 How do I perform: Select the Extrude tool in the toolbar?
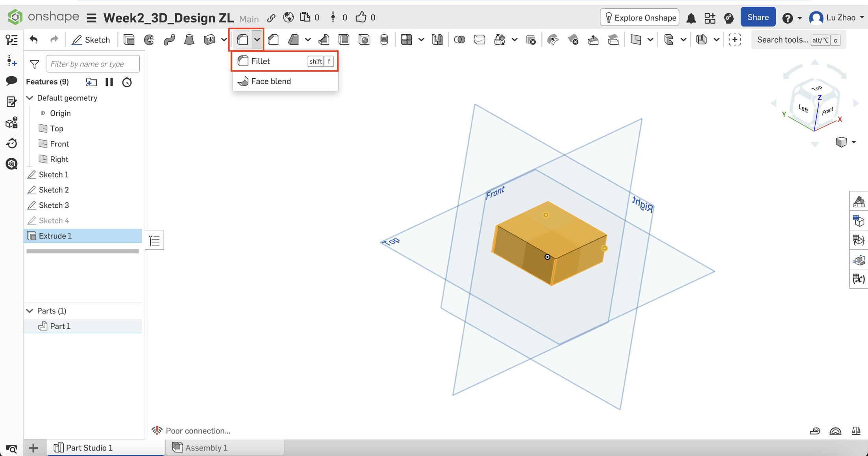pos(129,39)
